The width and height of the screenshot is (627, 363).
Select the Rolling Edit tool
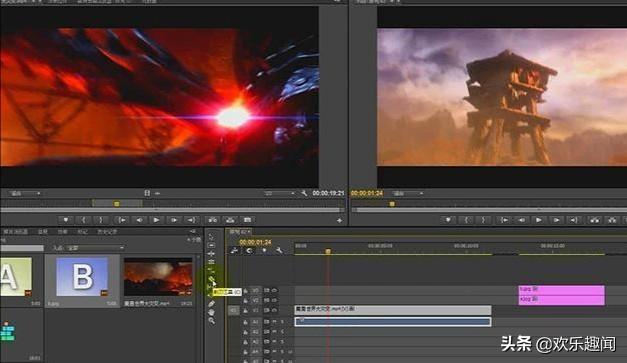coord(212,262)
